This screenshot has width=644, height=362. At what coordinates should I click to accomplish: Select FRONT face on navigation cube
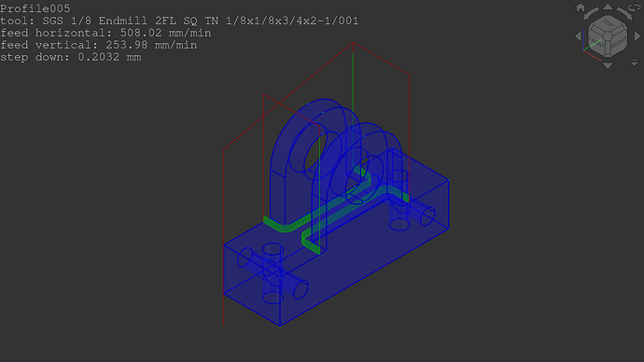coord(596,42)
